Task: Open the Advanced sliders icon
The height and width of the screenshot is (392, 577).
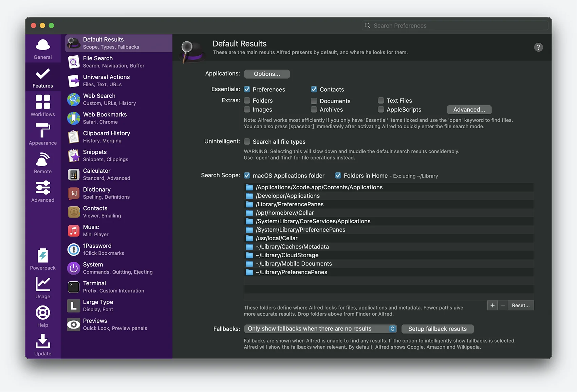Action: click(x=43, y=188)
